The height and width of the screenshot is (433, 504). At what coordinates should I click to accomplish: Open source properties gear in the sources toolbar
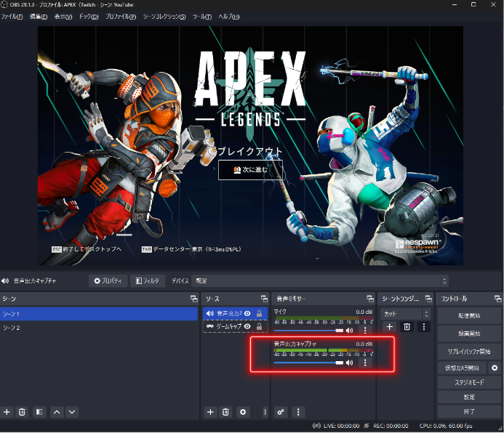click(243, 412)
